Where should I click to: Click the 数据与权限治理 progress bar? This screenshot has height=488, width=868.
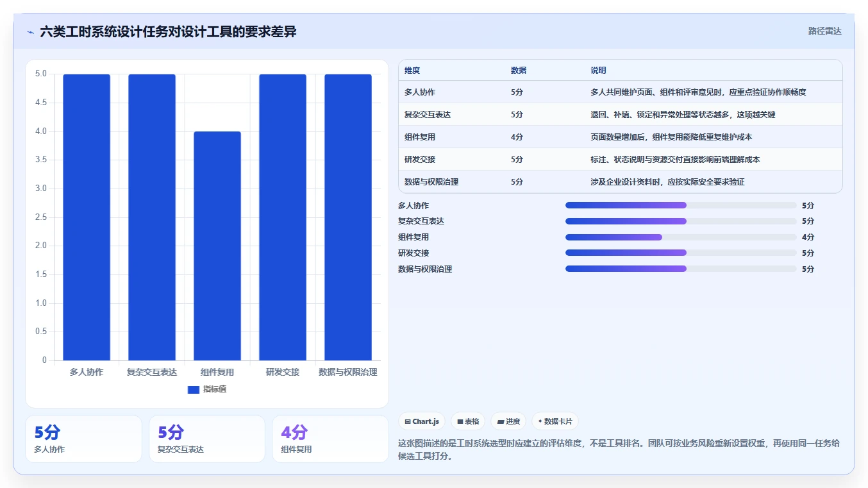click(681, 269)
